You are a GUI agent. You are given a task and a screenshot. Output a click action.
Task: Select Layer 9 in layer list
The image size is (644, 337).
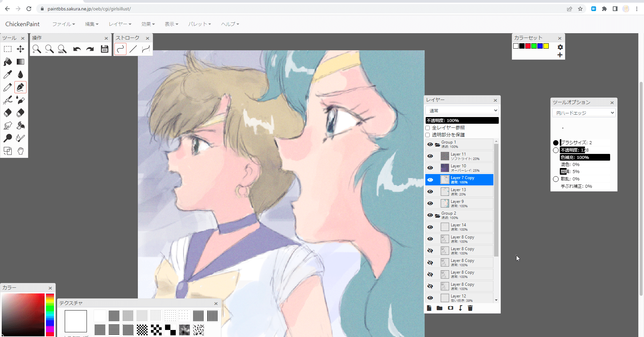pos(460,204)
